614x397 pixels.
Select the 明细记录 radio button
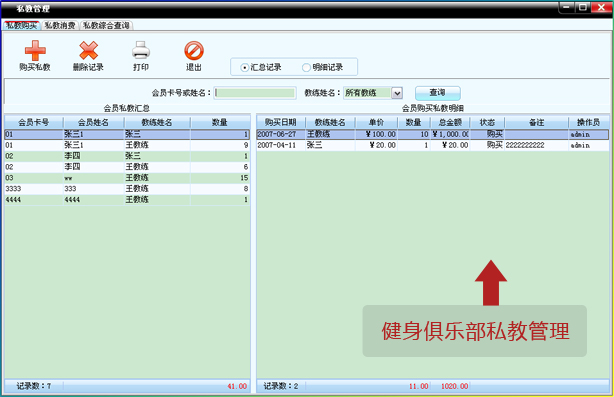[306, 68]
